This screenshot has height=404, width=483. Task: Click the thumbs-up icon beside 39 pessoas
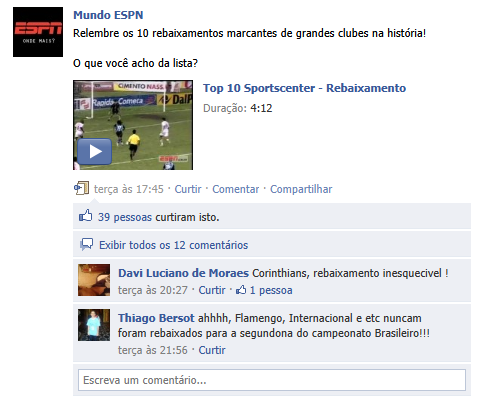(86, 216)
